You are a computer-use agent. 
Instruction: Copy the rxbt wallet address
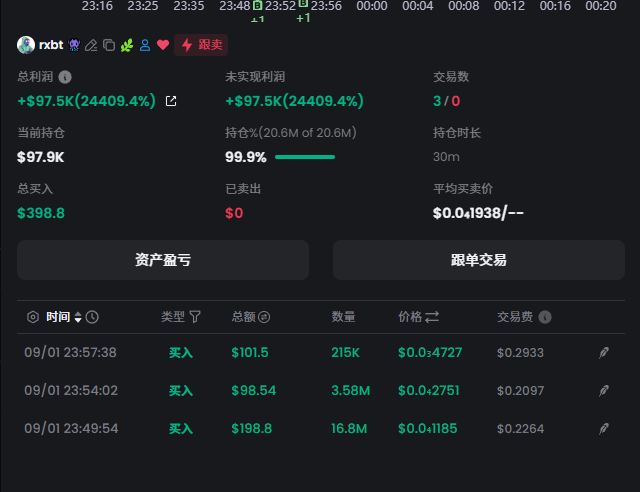(x=109, y=45)
